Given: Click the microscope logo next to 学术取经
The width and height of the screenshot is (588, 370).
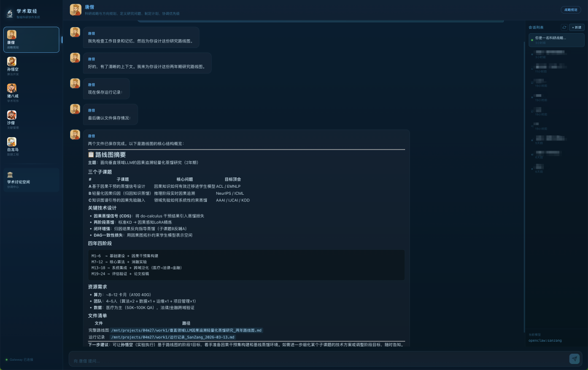Looking at the screenshot, I should click(9, 13).
